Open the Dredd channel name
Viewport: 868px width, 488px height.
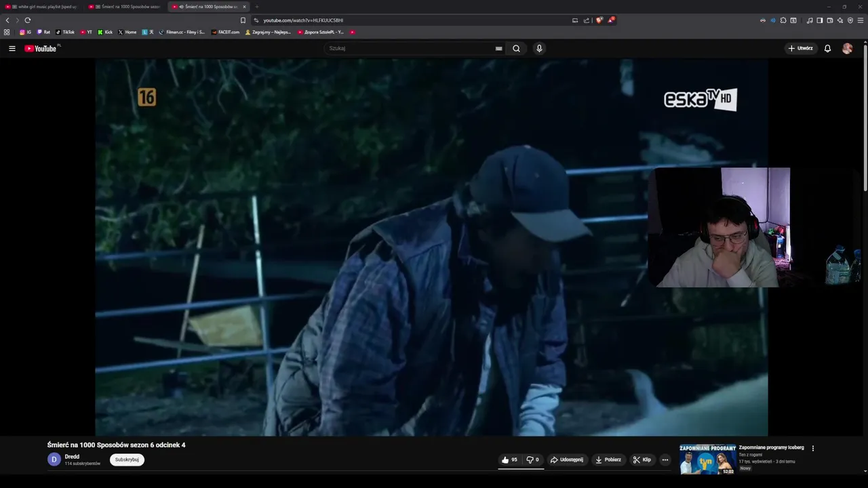tap(72, 457)
